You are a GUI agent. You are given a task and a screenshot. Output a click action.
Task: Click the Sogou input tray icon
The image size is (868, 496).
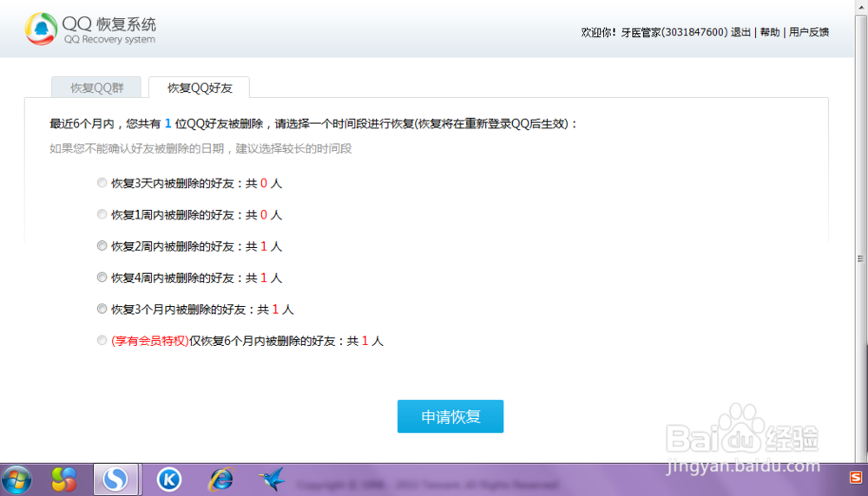coord(856,477)
